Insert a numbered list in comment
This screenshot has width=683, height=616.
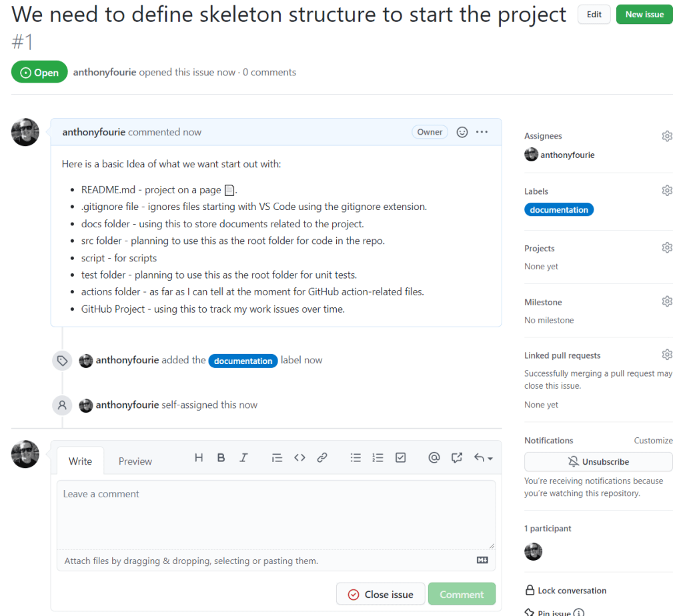tap(378, 458)
